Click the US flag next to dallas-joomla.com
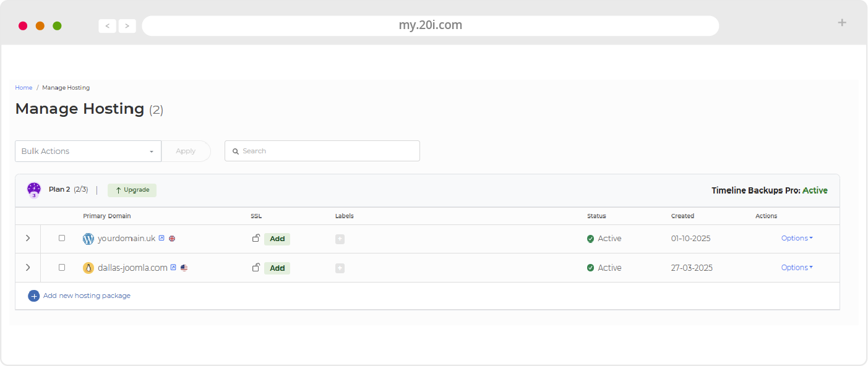Image resolution: width=868 pixels, height=366 pixels. 184,268
